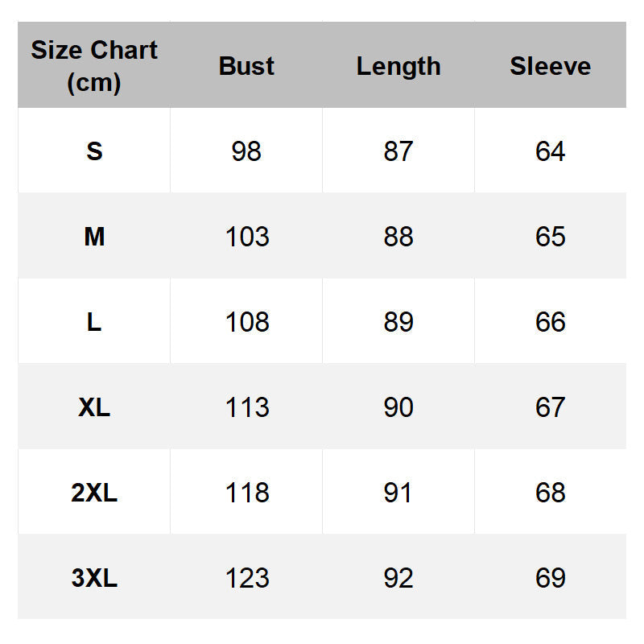Viewport: 644px width, 644px height.
Task: Select sleeve value 67 for size XL
Action: (x=550, y=407)
